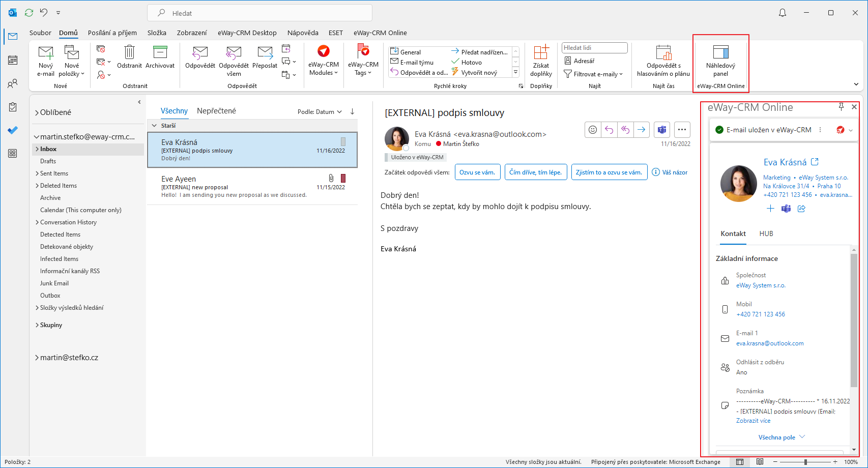868x468 pixels.
Task: Expand Conversation History folder
Action: click(x=37, y=222)
